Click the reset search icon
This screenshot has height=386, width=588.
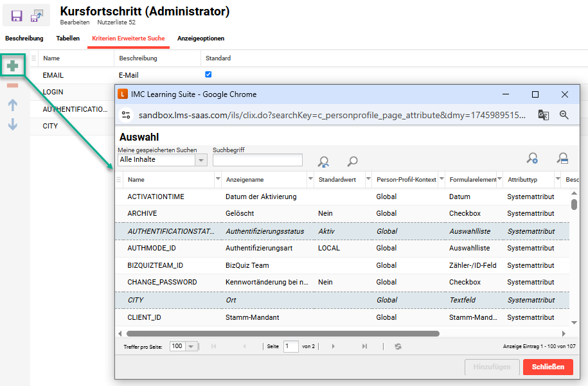(324, 162)
